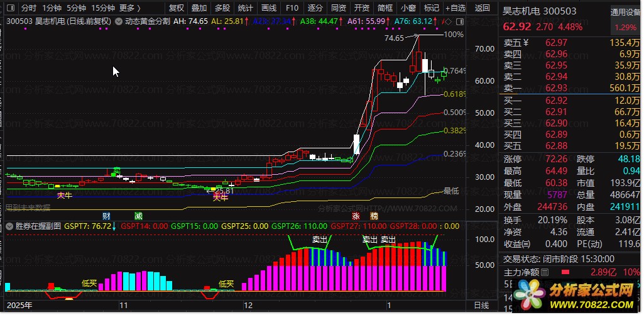Click the 100% golden ratio label
This screenshot has width=644, height=315.
[x=454, y=35]
